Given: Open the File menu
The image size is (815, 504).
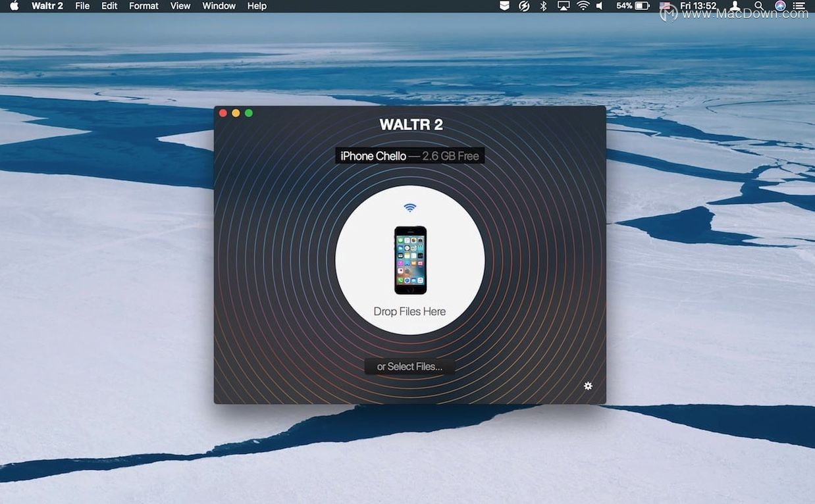Looking at the screenshot, I should pyautogui.click(x=82, y=6).
